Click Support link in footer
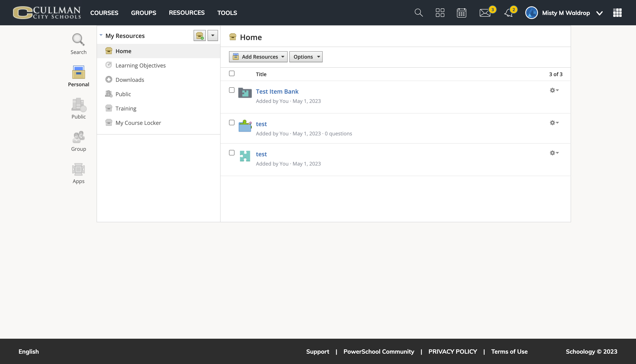Image resolution: width=636 pixels, height=364 pixels. (318, 352)
